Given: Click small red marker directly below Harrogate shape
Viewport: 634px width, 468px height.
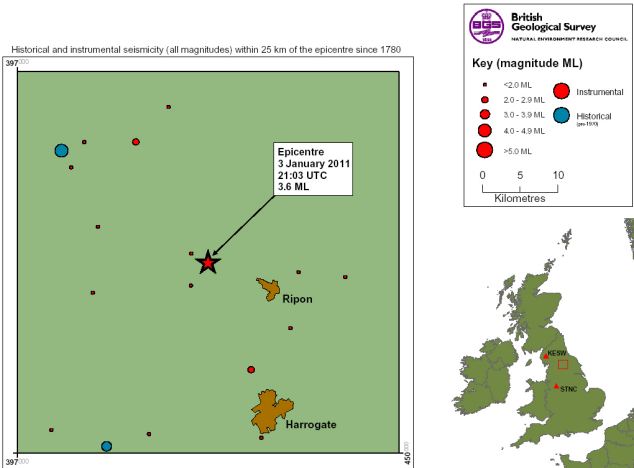Looking at the screenshot, I should [261, 438].
